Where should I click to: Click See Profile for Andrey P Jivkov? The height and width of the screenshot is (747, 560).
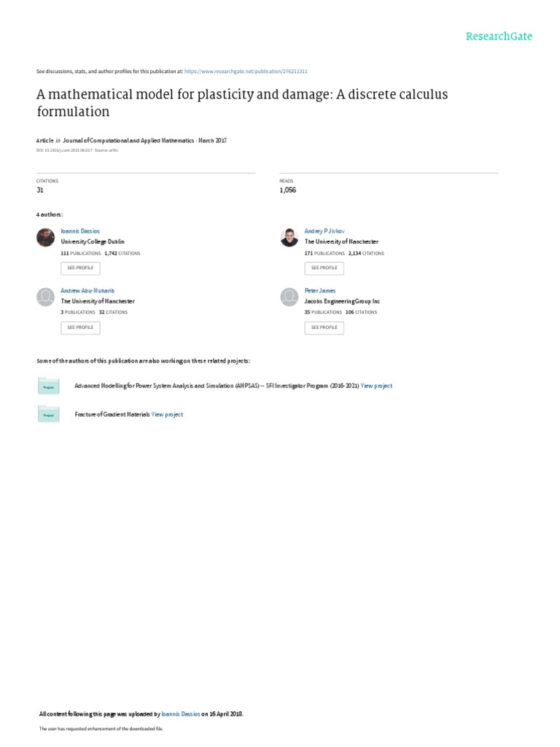coord(324,268)
